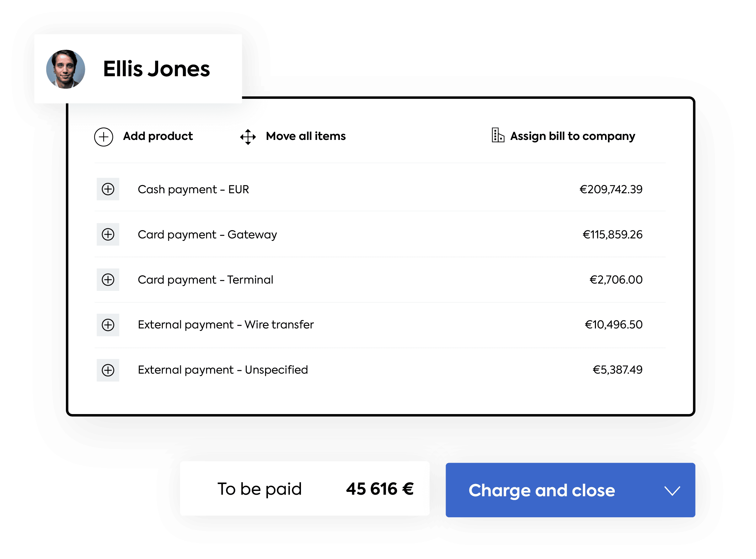The width and height of the screenshot is (756, 559).
Task: Expand the Cash payment – EUR row
Action: tap(108, 189)
